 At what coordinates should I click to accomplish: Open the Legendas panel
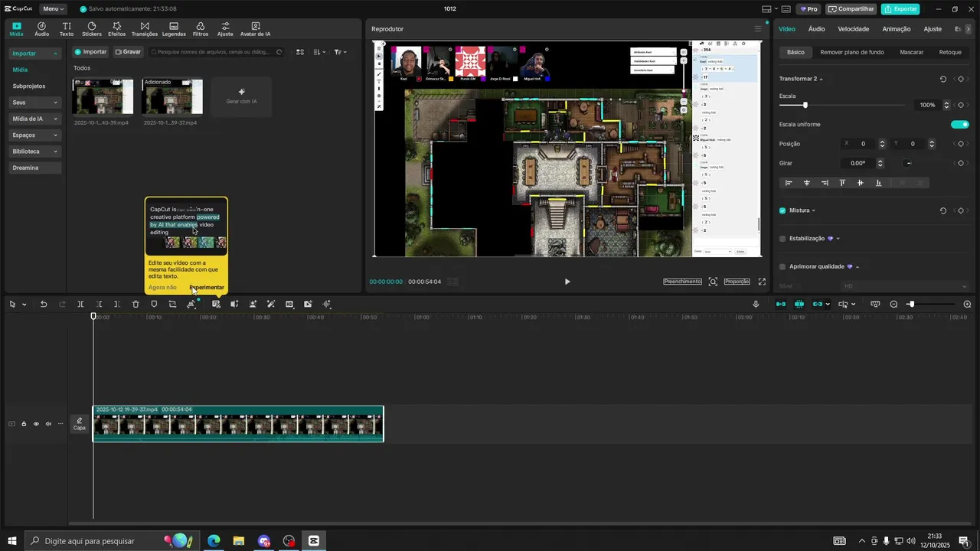174,29
